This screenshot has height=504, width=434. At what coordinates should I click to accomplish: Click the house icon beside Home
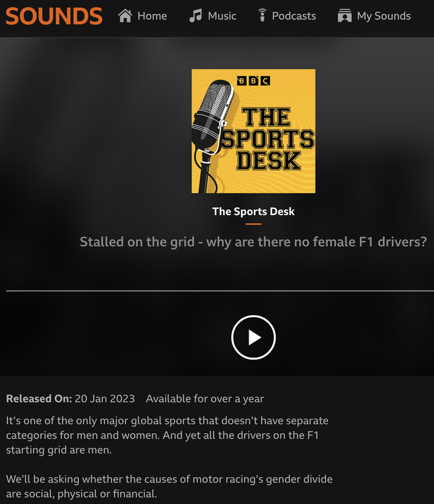(x=125, y=15)
